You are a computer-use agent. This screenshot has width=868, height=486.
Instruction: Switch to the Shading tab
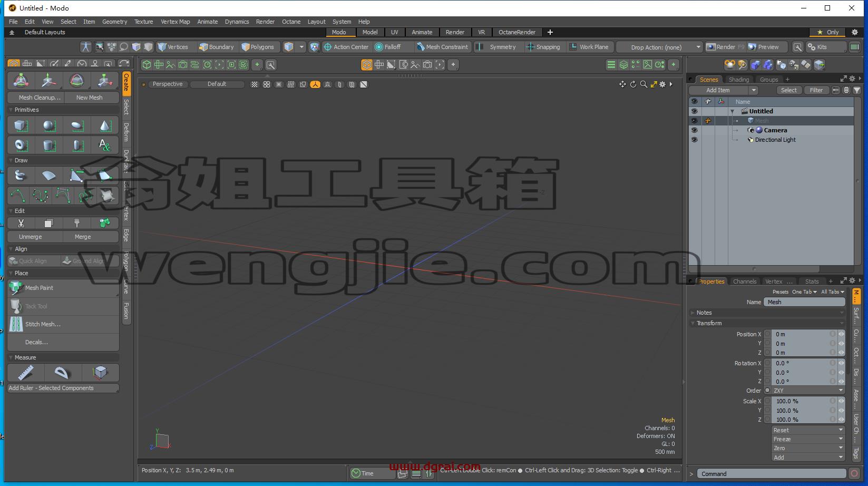coord(738,80)
